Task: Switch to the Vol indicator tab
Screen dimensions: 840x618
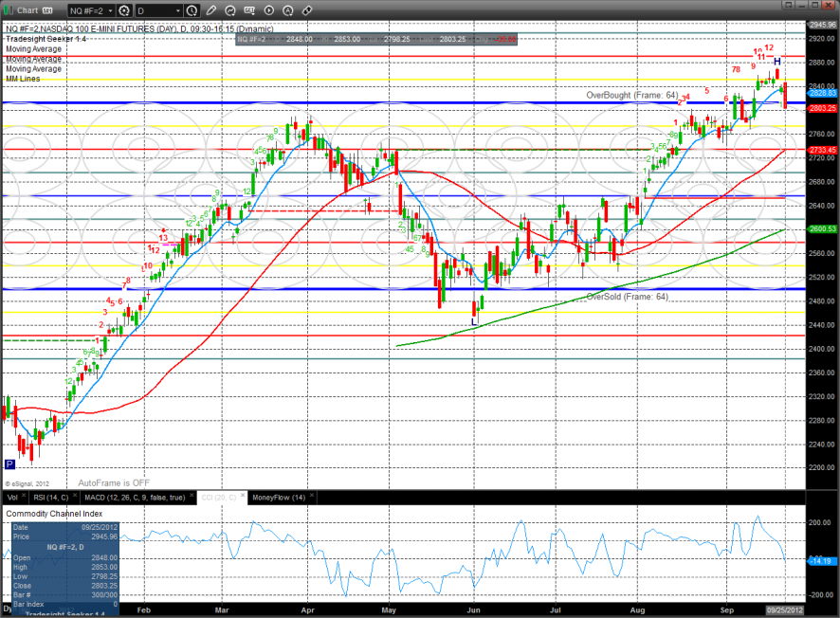Action: 12,497
